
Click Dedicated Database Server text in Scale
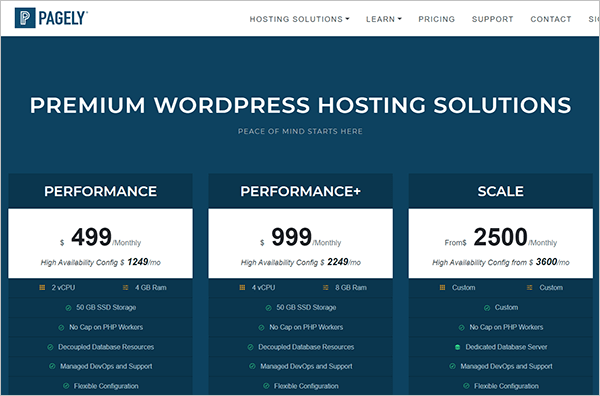[x=506, y=347]
